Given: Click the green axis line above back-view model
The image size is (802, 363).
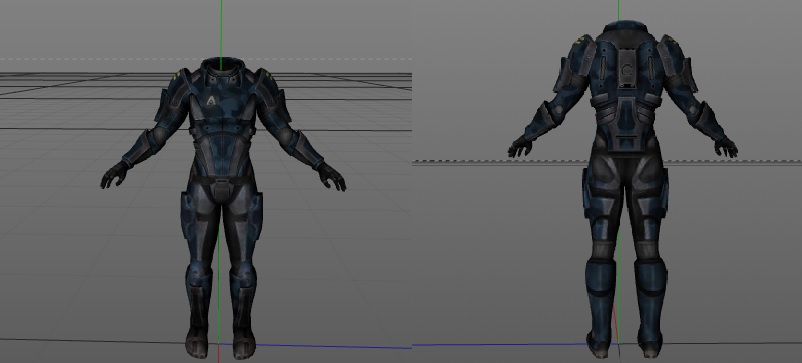Looking at the screenshot, I should [x=618, y=11].
